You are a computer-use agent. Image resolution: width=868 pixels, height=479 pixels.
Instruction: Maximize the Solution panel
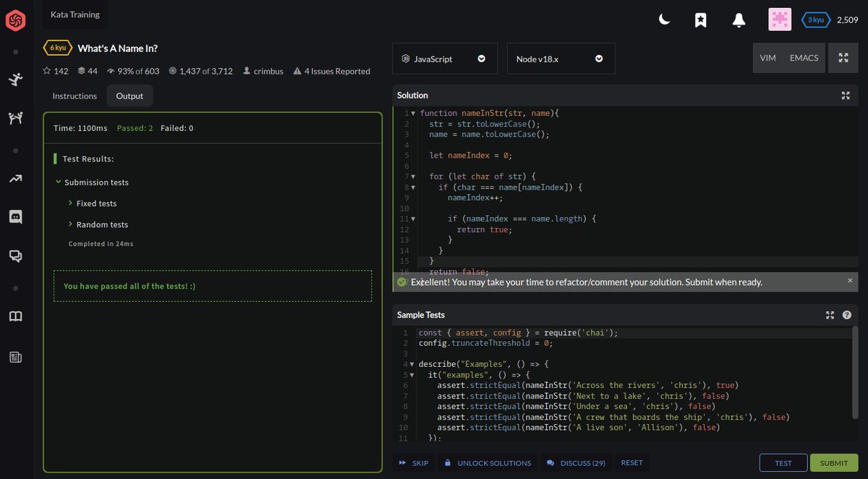[x=846, y=96]
